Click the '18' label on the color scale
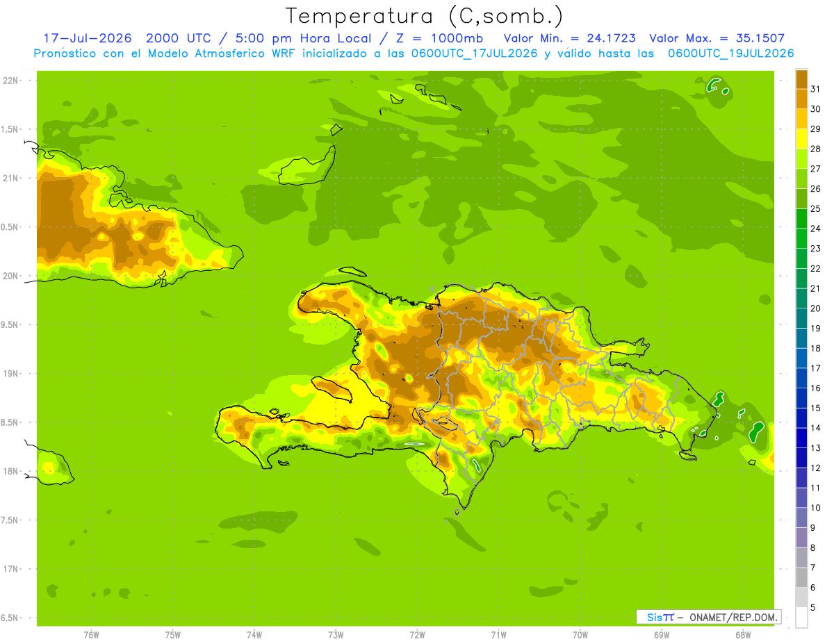The height and width of the screenshot is (644, 834). 816,348
